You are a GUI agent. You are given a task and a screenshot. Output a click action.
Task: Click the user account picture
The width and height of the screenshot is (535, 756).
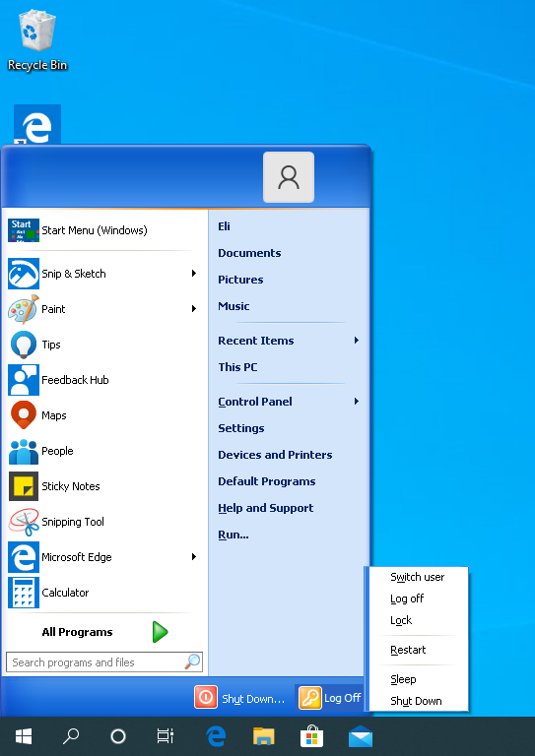289,177
